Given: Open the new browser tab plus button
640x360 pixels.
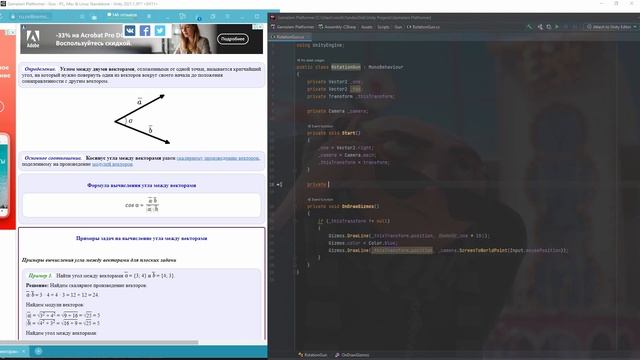Looking at the screenshot, I should [x=38, y=351].
